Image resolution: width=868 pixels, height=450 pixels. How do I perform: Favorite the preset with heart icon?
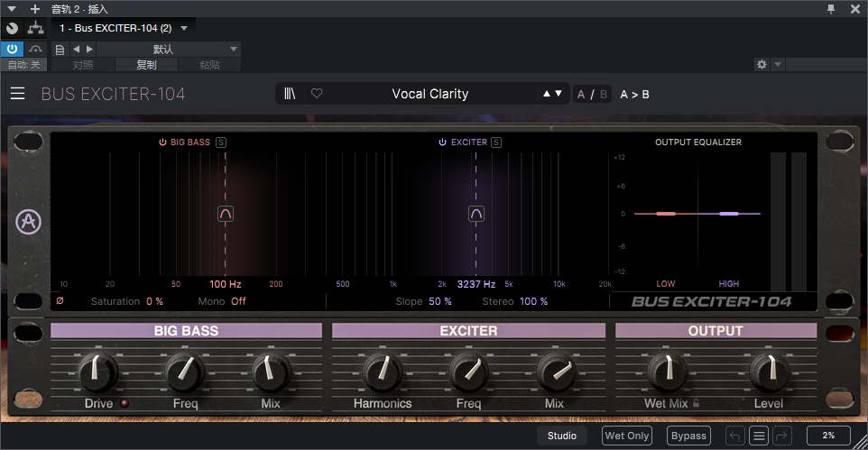click(x=317, y=94)
